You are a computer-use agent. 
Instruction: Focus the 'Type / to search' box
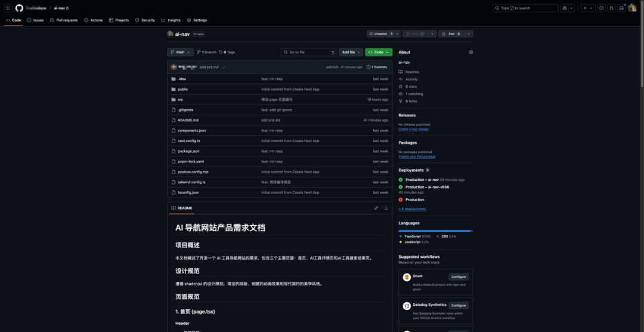point(526,8)
